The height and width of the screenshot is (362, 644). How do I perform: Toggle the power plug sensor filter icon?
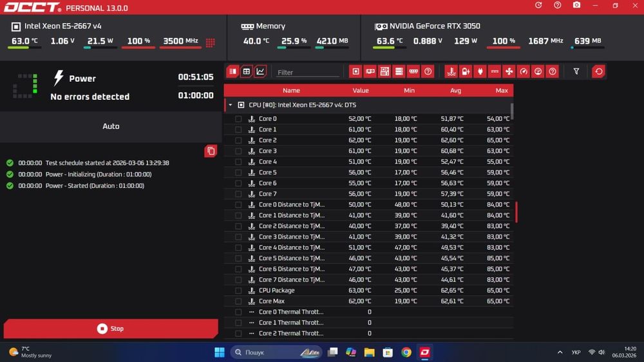480,71
